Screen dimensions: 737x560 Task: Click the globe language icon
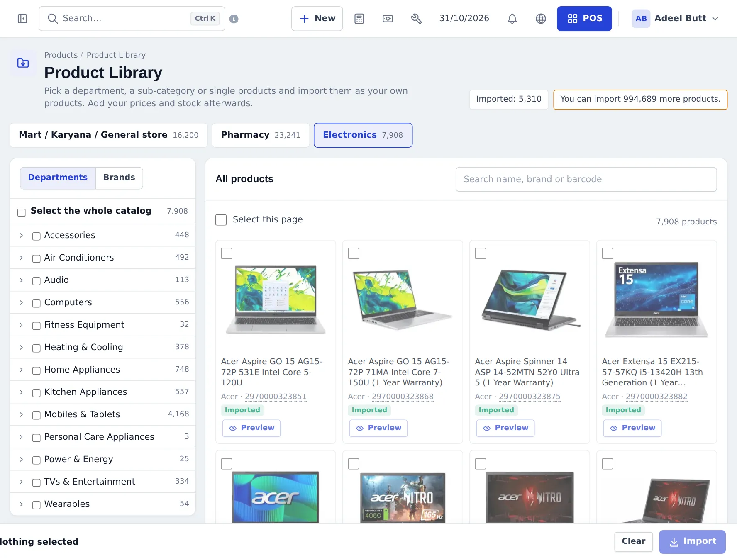click(541, 19)
